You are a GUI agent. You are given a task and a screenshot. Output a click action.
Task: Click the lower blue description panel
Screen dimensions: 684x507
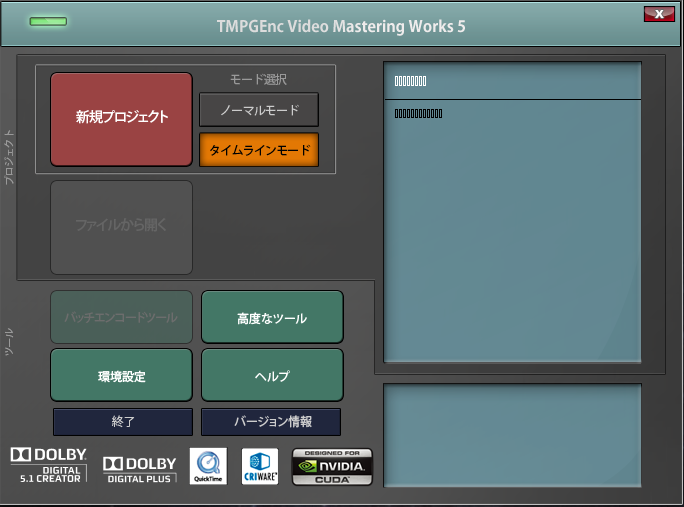point(512,435)
